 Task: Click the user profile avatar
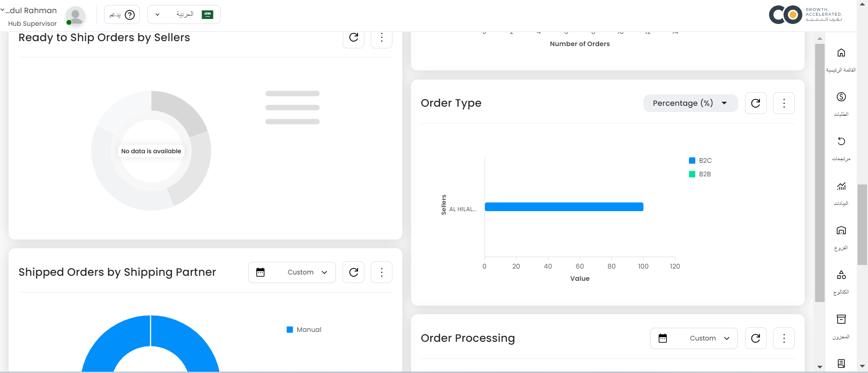click(x=75, y=15)
